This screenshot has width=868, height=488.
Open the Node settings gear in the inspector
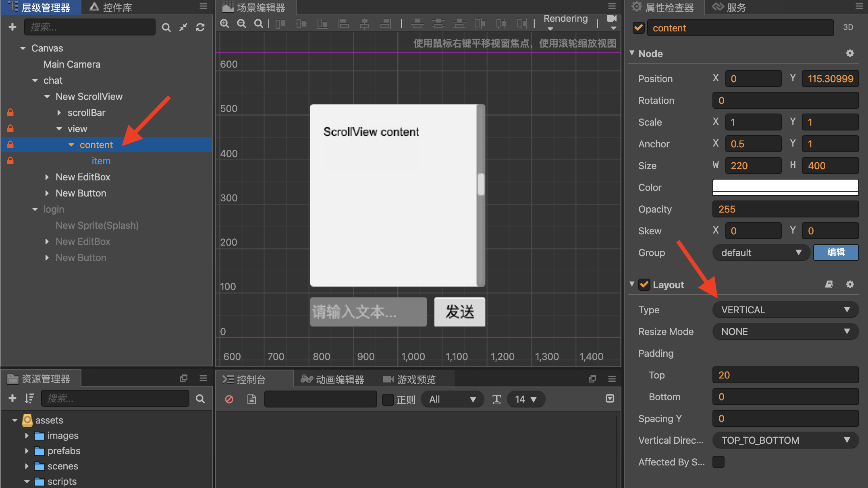tap(850, 53)
